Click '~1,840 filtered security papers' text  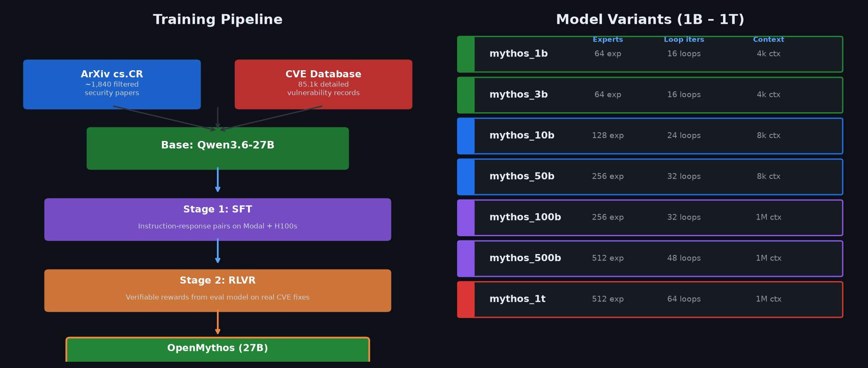tap(112, 89)
